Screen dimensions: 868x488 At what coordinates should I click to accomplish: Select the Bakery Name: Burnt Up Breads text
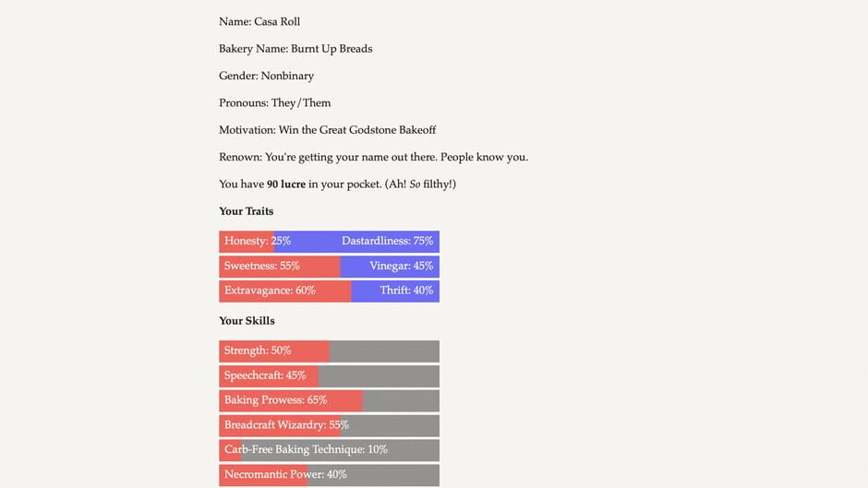295,49
